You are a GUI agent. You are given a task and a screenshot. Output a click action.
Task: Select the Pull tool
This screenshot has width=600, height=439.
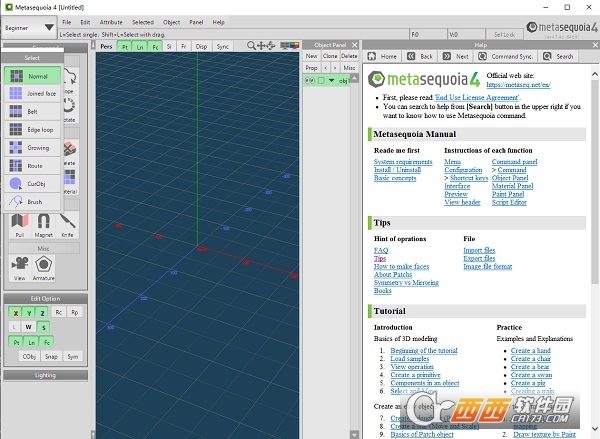20,225
